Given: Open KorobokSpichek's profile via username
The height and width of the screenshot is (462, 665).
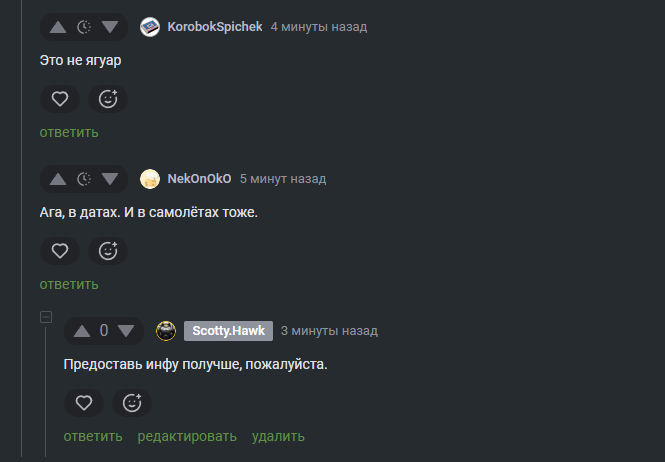Looking at the screenshot, I should point(214,27).
